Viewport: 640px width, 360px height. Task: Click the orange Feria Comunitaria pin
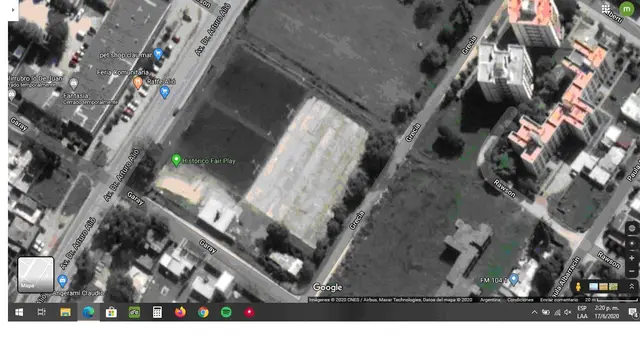138,82
